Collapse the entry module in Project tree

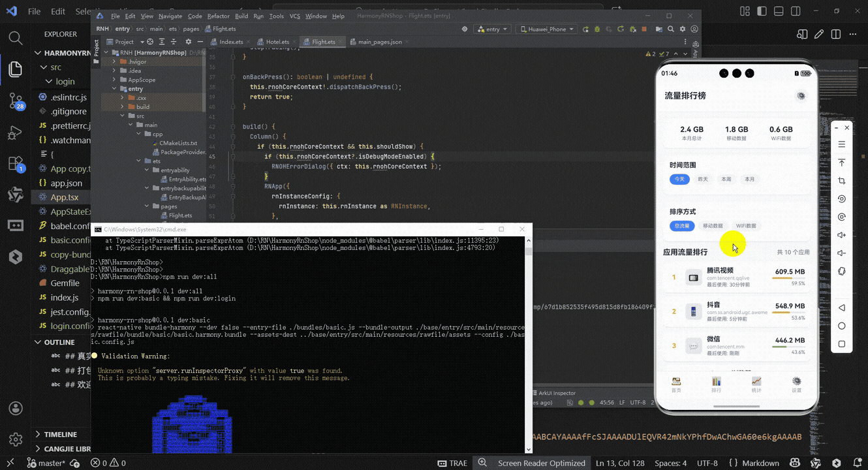point(114,89)
